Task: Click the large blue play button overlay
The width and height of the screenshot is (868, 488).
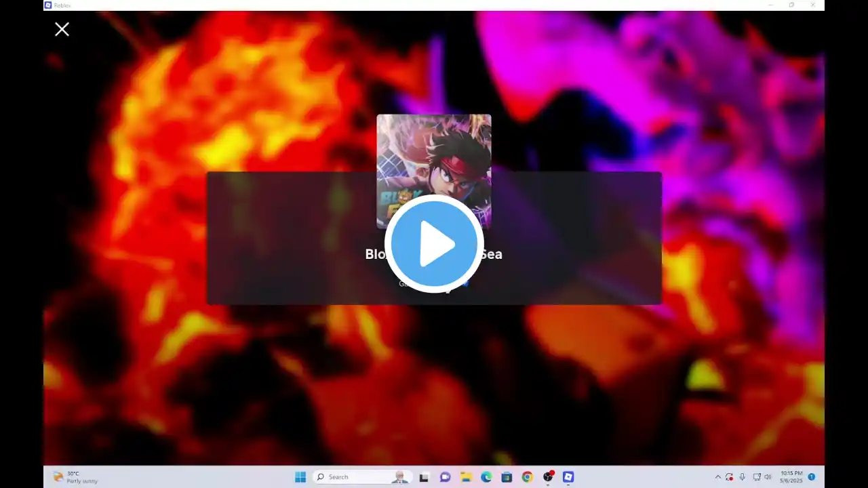Action: 434,244
